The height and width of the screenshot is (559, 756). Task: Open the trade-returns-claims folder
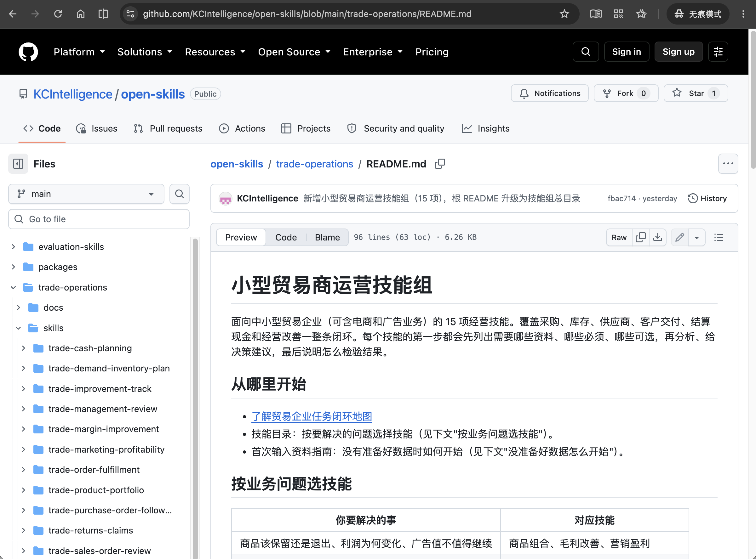coord(91,530)
